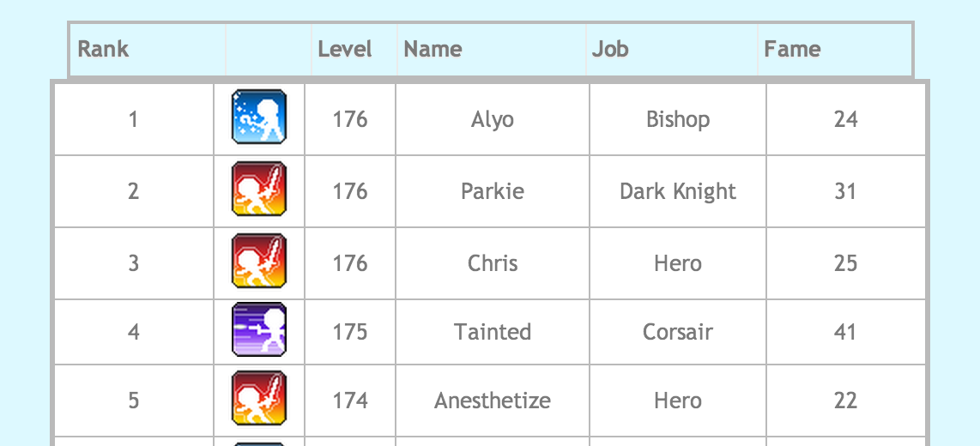Click Tainted's purple Corsair icon

259,330
